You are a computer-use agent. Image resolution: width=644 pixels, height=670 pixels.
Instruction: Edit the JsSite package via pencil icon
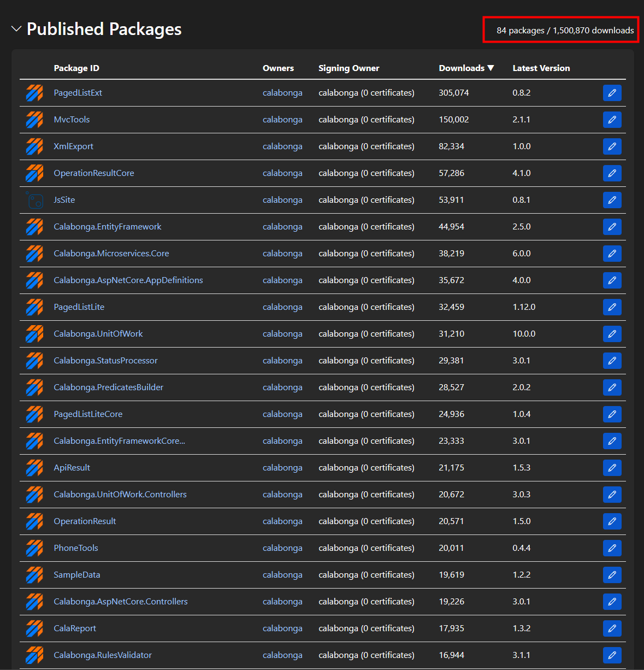[612, 200]
